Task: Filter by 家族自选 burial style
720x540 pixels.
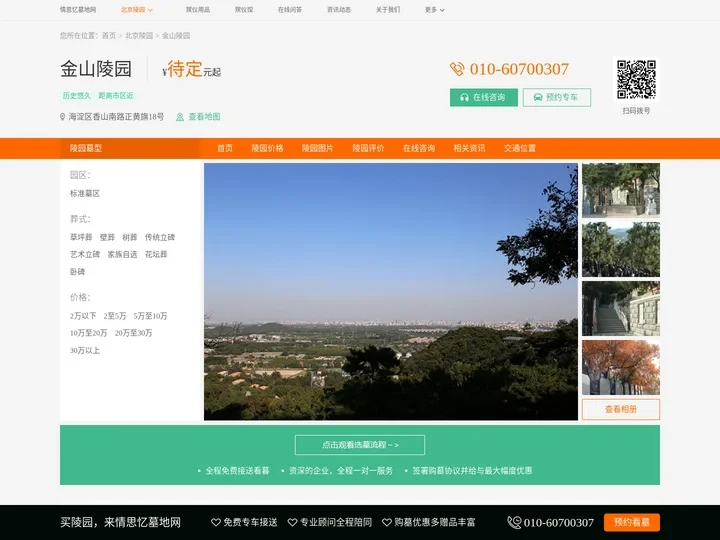Action: [x=122, y=254]
